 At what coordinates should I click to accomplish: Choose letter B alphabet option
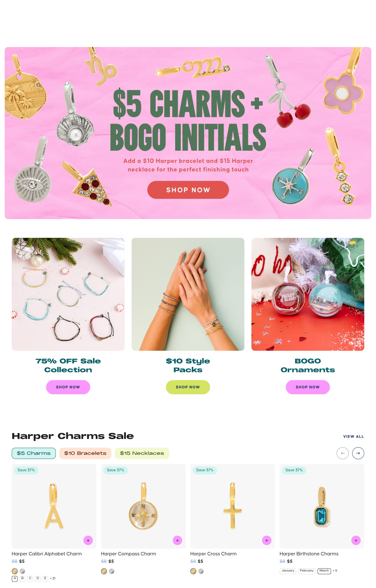22,578
